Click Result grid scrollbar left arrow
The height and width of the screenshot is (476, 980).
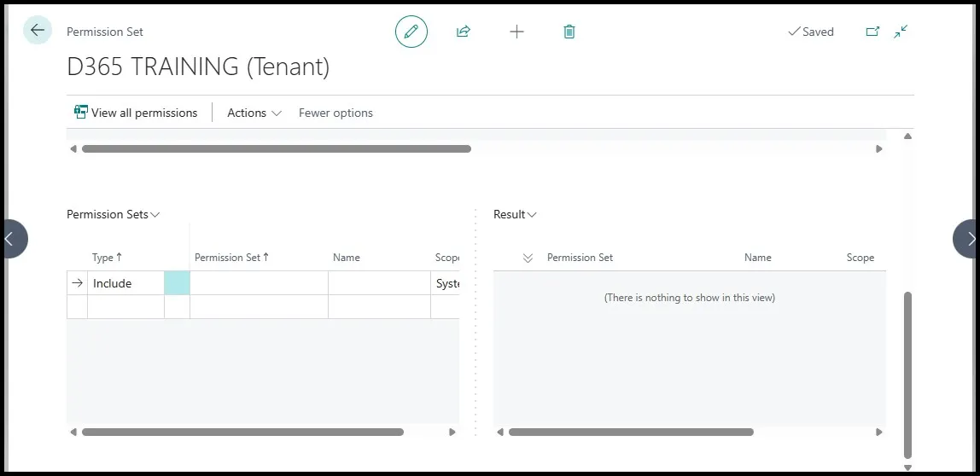tap(500, 432)
